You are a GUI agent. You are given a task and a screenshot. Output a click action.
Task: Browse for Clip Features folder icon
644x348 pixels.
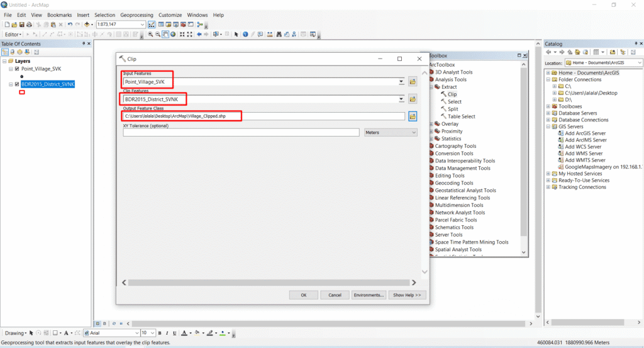pos(413,99)
